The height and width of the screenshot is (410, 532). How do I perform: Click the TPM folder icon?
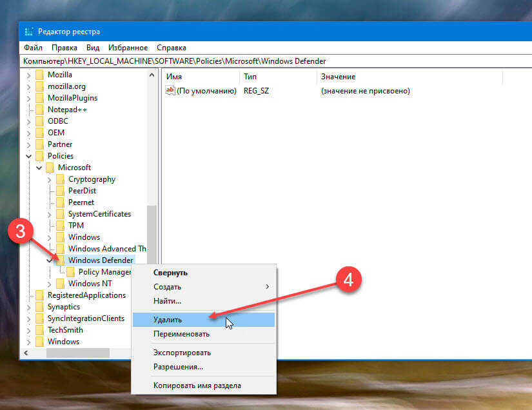click(60, 226)
